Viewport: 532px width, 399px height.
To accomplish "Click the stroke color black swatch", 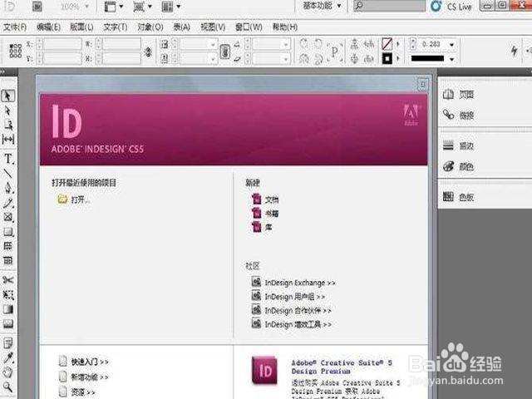I will 387,58.
